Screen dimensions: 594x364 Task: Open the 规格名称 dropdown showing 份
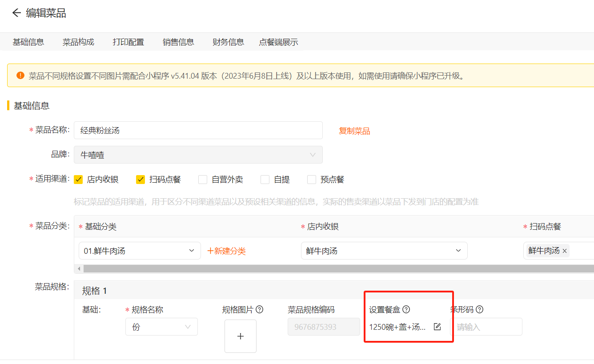coord(161,327)
